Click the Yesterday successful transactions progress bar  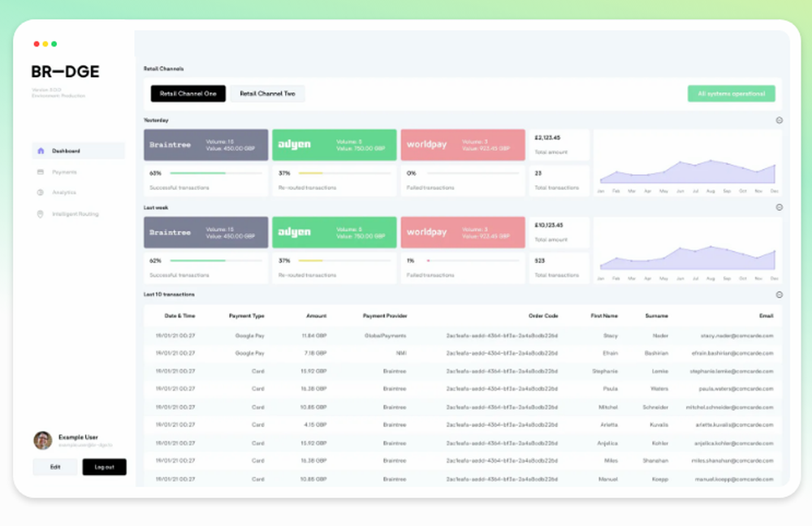(216, 173)
